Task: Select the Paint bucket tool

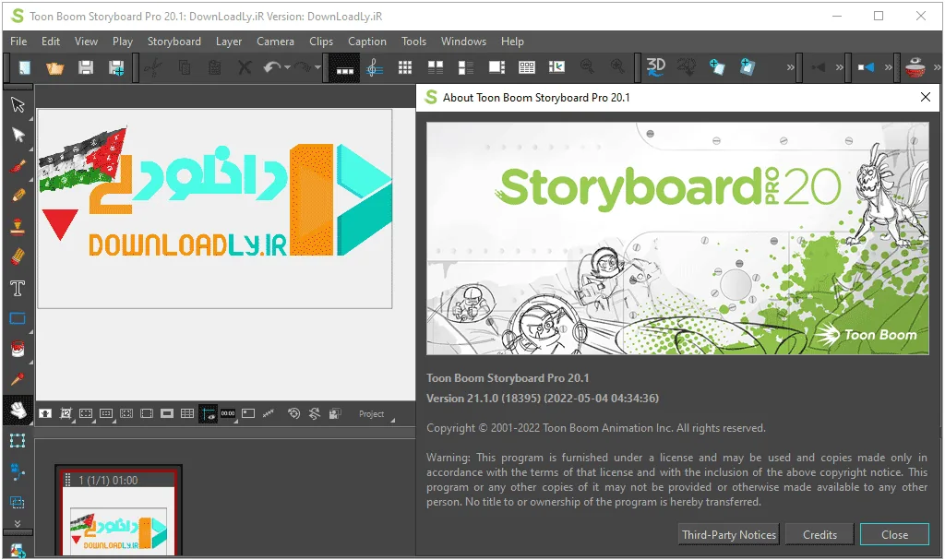Action: coord(18,349)
